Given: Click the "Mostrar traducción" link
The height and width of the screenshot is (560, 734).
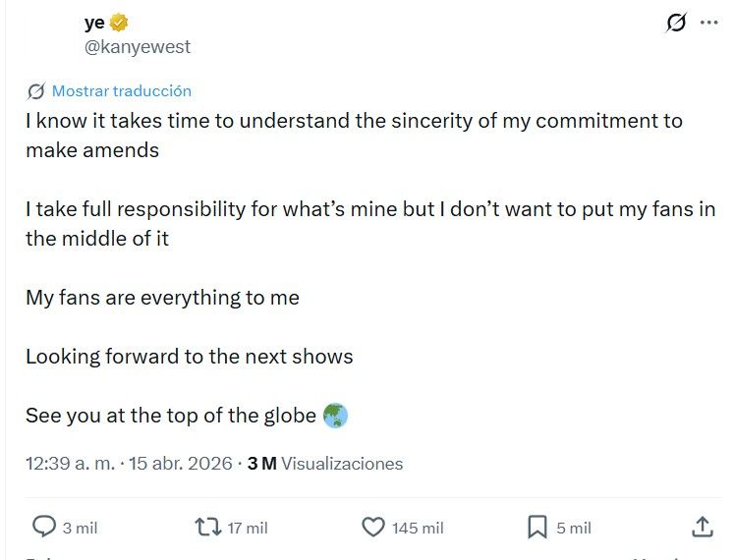Looking at the screenshot, I should click(122, 90).
